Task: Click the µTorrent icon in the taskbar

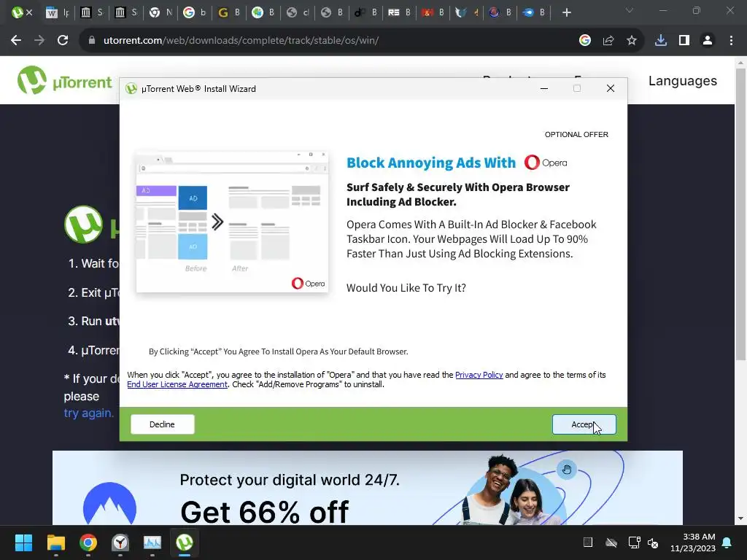Action: [185, 542]
